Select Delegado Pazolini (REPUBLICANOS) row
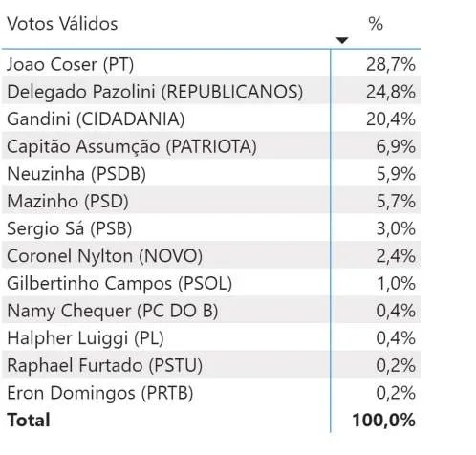 point(211,91)
